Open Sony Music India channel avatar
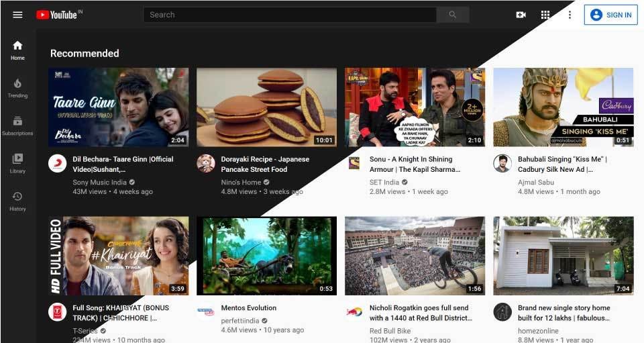This screenshot has width=644, height=343. click(58, 164)
